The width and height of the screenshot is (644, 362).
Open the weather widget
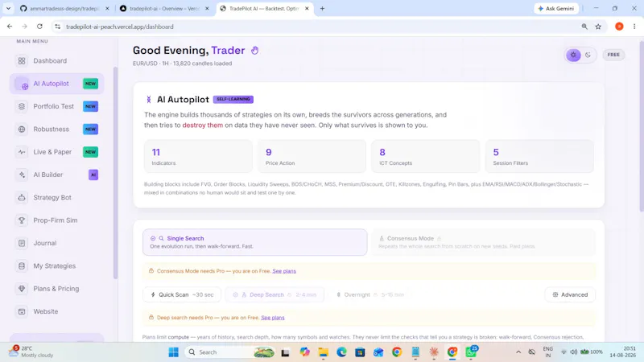click(x=31, y=352)
